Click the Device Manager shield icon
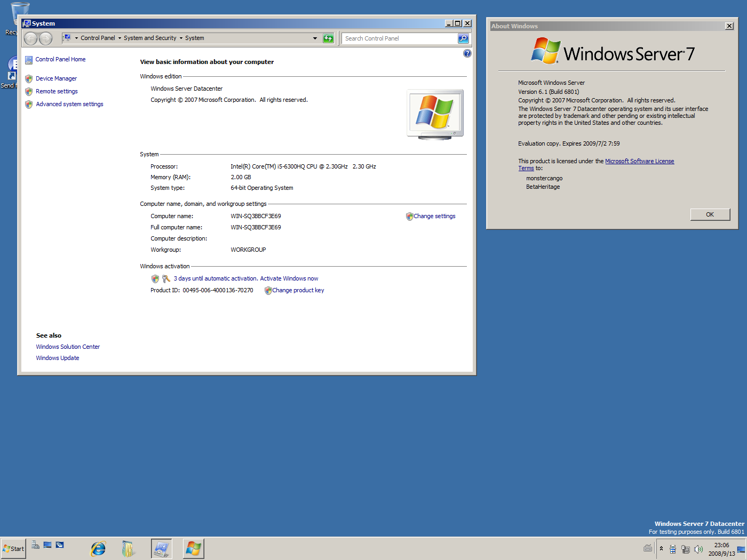747x560 pixels. tap(29, 79)
